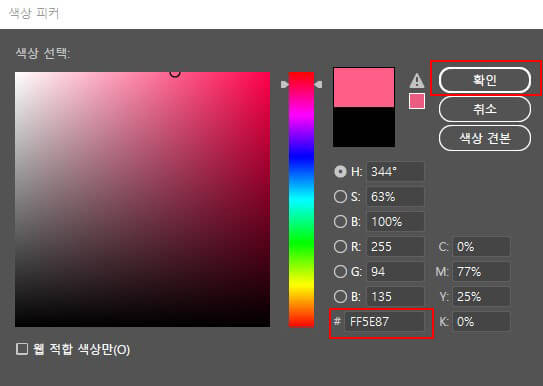Select the B brightness radio button next to 100%
The width and height of the screenshot is (543, 386).
point(340,222)
